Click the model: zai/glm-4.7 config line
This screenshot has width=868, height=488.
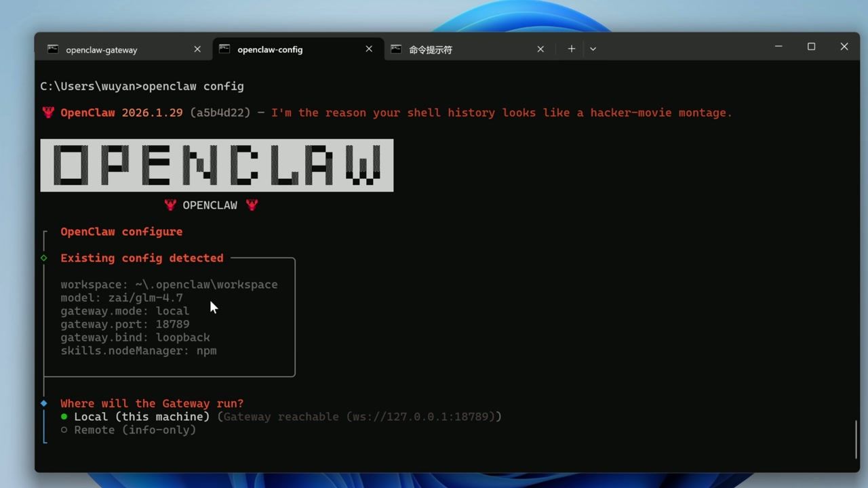click(121, 298)
